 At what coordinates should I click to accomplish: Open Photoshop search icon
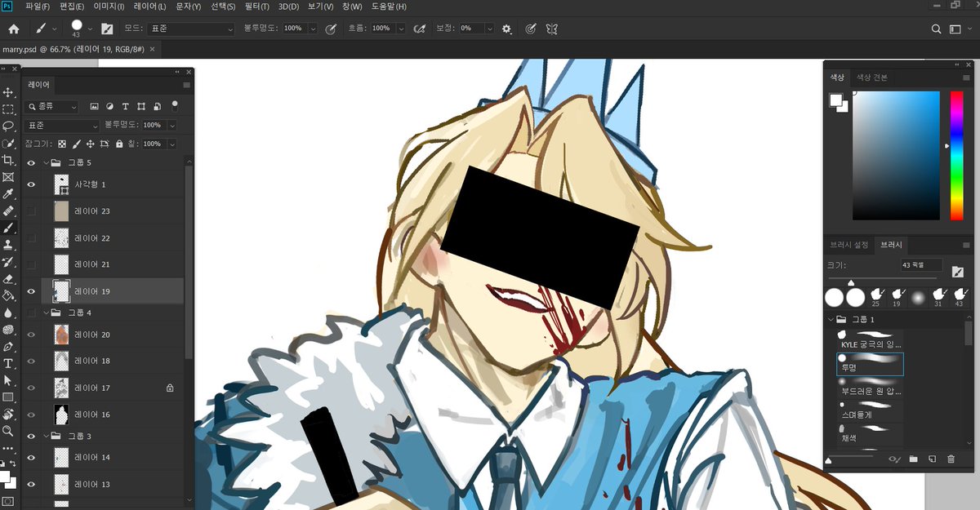click(x=937, y=29)
